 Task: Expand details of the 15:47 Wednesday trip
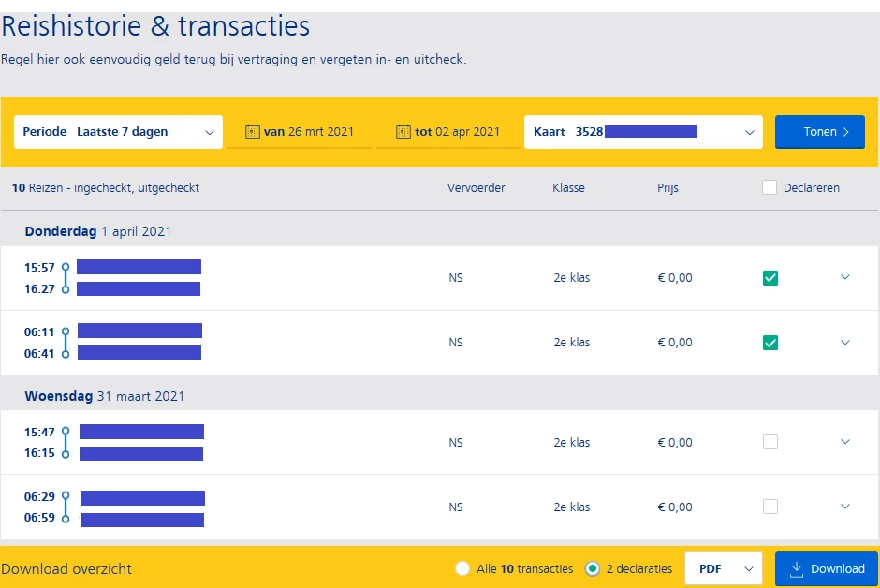(x=845, y=442)
